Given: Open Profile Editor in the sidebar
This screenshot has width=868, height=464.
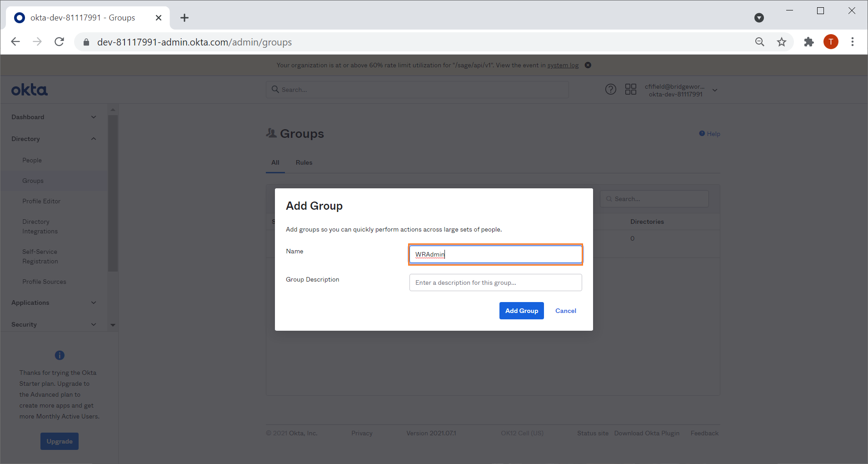Looking at the screenshot, I should click(41, 201).
